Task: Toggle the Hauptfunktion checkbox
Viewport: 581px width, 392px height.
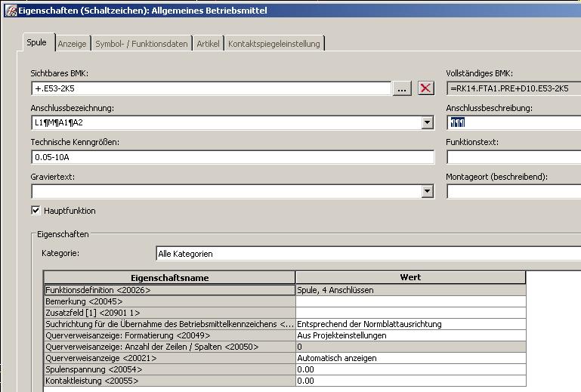Action: click(x=36, y=211)
